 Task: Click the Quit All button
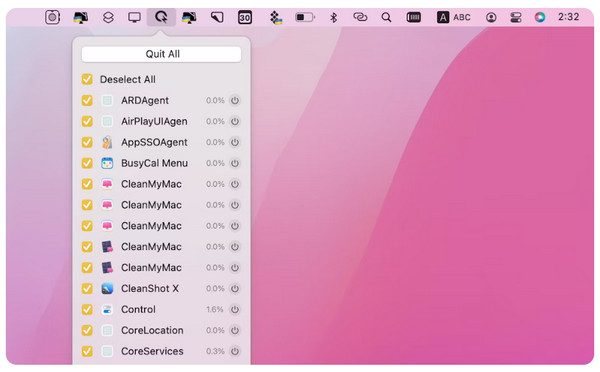coord(161,54)
